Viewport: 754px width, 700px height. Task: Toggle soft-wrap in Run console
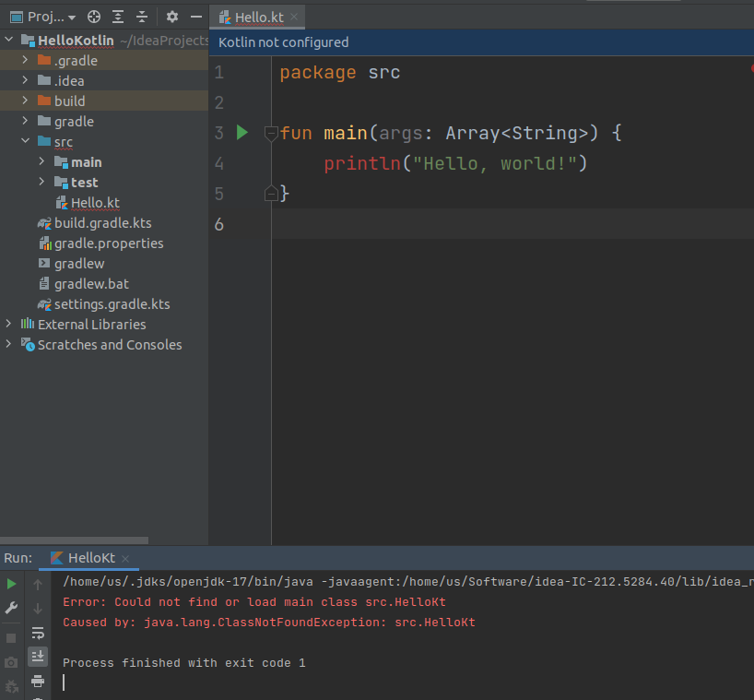coord(38,633)
